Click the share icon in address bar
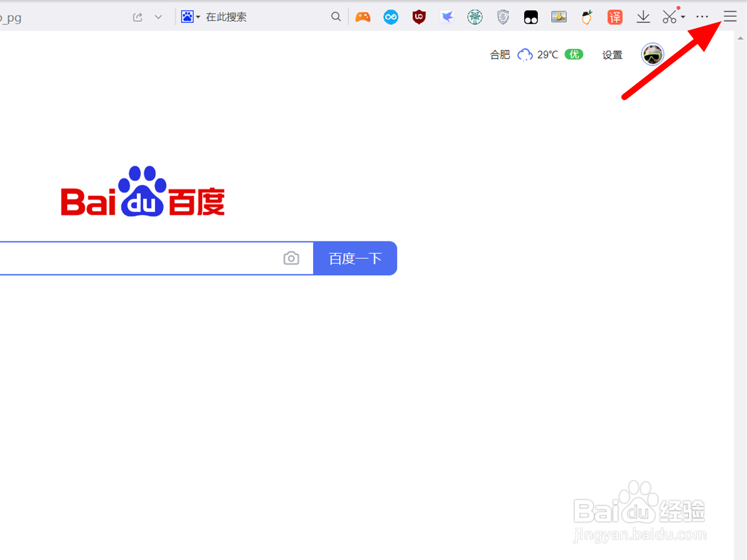The width and height of the screenshot is (747, 560). point(138,17)
